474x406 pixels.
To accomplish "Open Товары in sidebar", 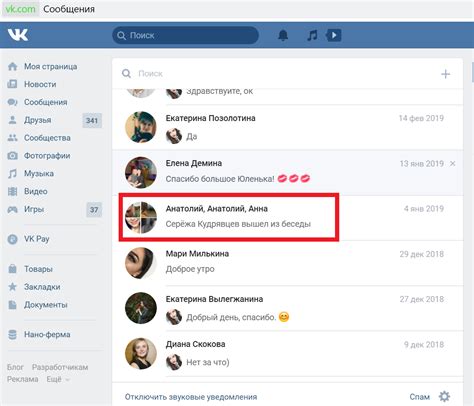I will [x=38, y=269].
